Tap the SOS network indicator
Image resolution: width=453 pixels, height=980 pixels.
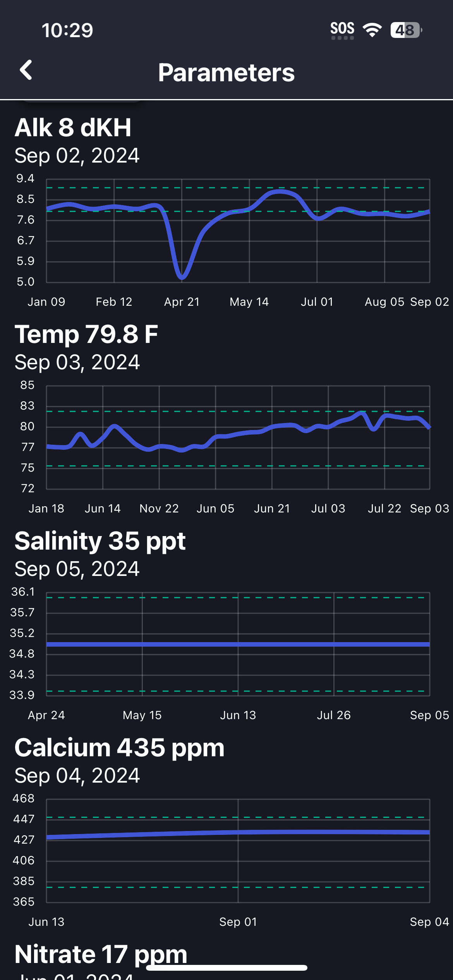click(342, 30)
